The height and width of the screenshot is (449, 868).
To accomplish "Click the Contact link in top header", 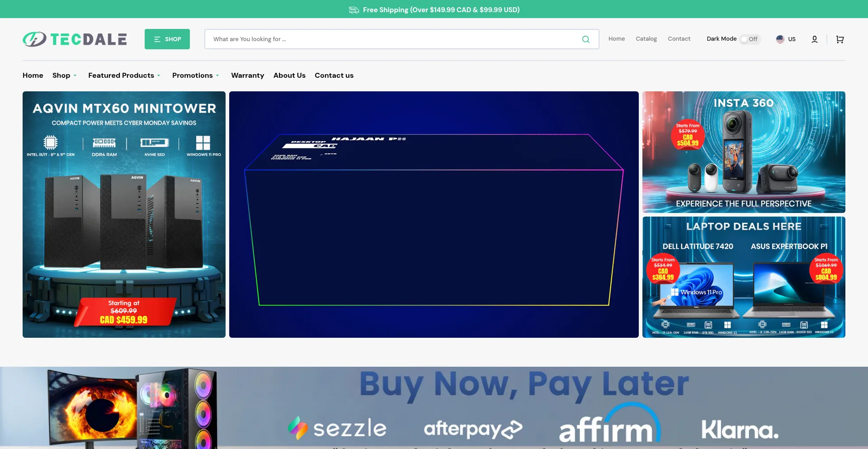I will [679, 39].
